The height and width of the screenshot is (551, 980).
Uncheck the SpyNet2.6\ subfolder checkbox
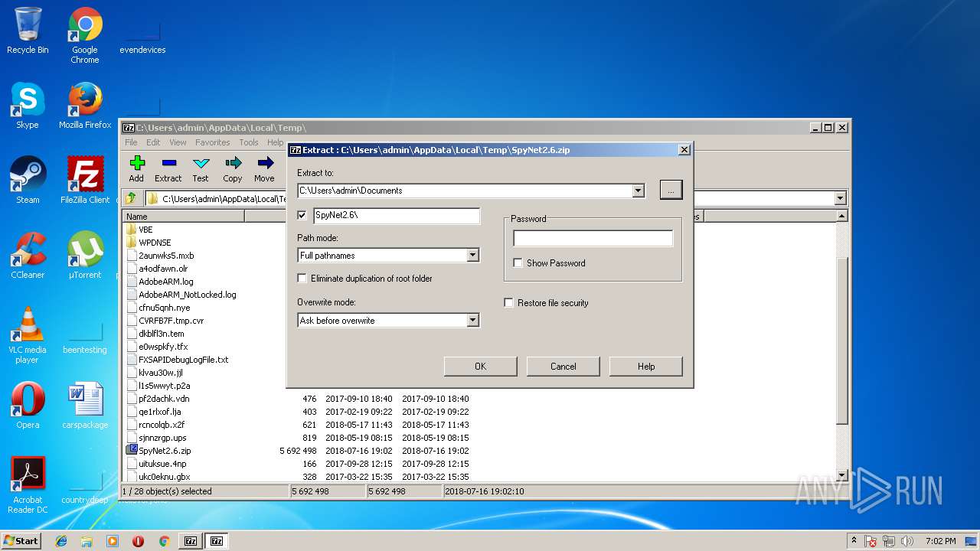(x=302, y=215)
